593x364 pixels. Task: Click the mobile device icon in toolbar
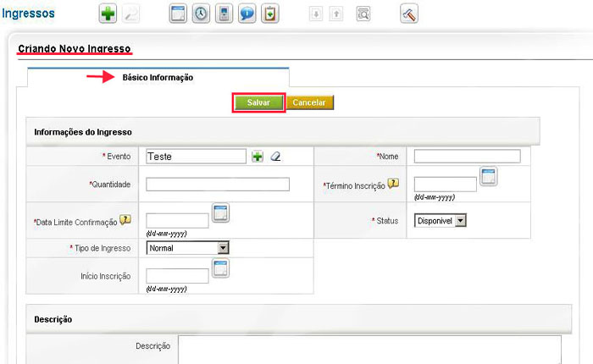(224, 14)
